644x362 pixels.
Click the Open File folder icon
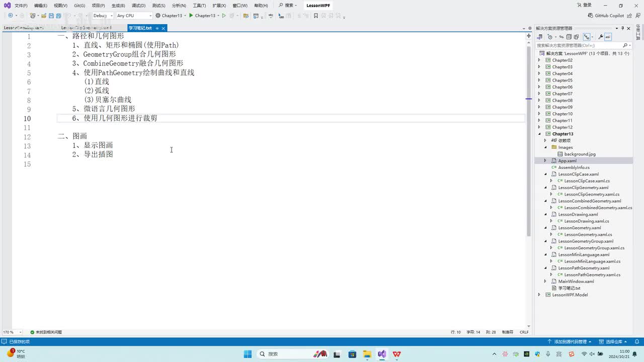tap(43, 16)
